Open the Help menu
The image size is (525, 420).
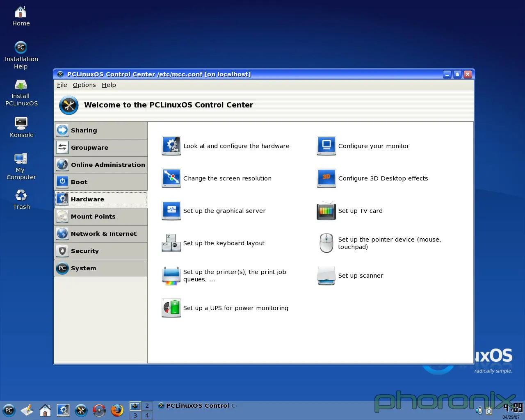[x=109, y=85]
